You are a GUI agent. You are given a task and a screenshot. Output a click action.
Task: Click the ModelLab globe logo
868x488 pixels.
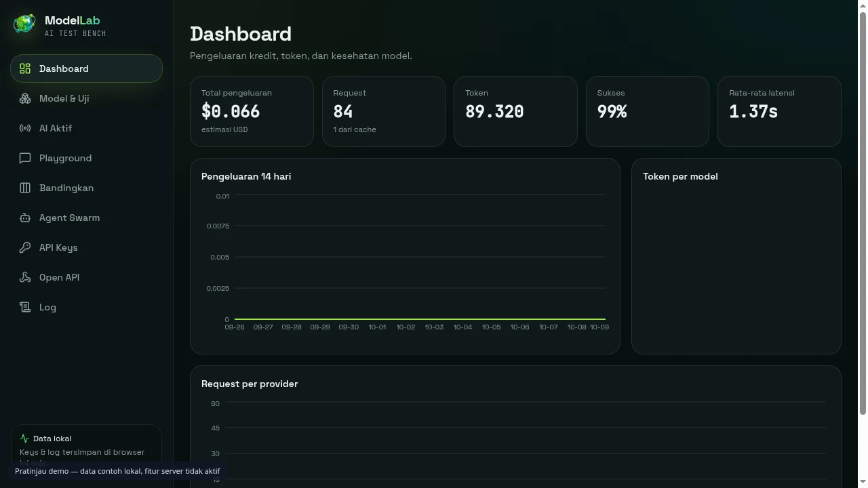(x=24, y=24)
